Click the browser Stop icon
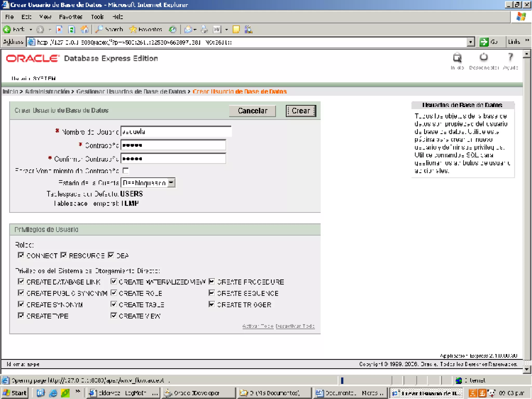Viewport: 532px width, 399px height. coord(59,30)
